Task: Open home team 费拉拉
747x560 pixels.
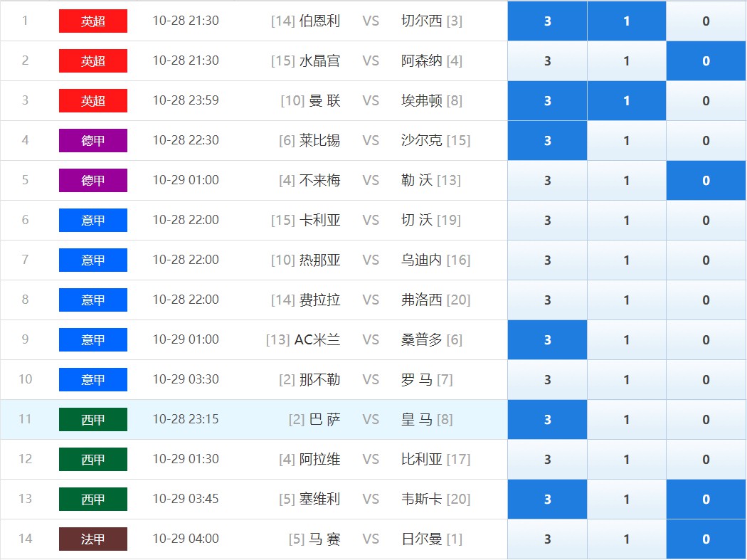Action: point(319,300)
